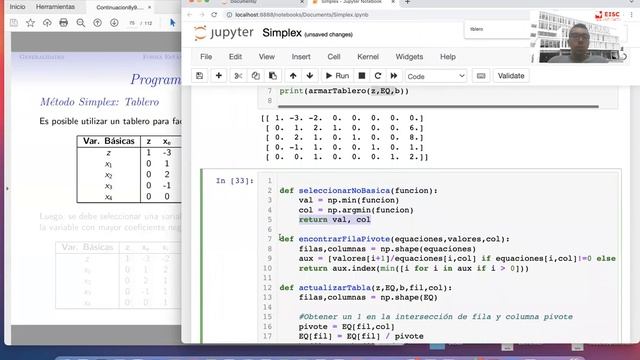640x360 pixels.
Task: Close the Continuacion PDF document tab
Action: pyautogui.click(x=149, y=7)
